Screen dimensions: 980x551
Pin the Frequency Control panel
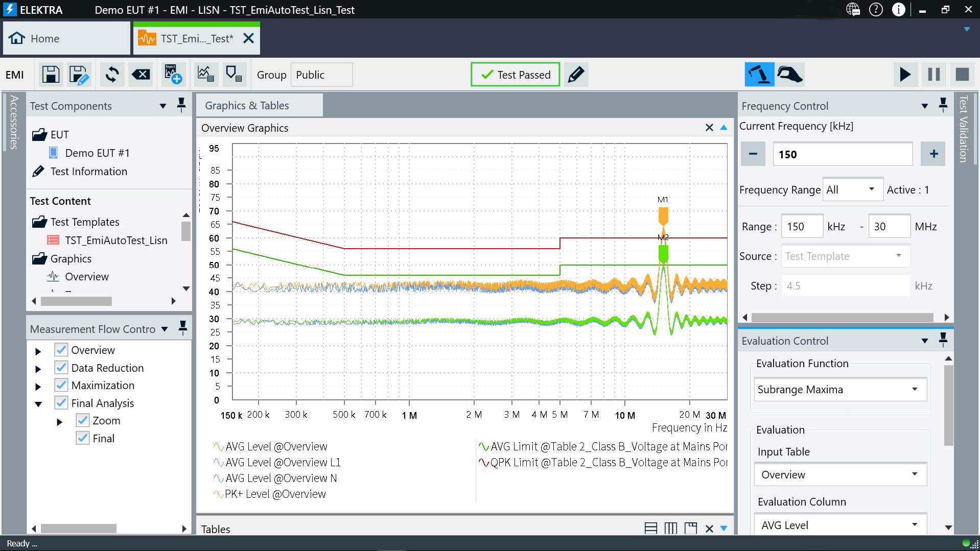[943, 105]
